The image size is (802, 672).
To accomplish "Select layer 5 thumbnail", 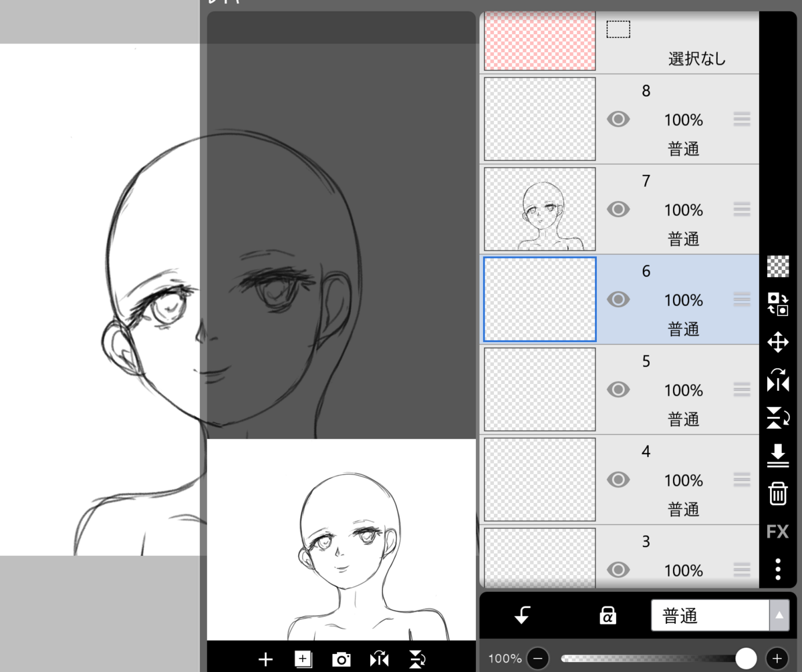I will click(x=539, y=389).
